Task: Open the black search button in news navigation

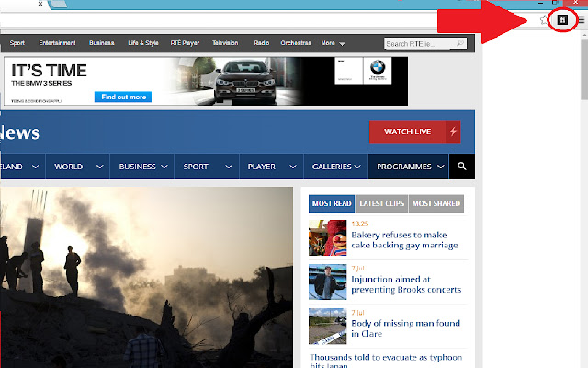Action: [x=462, y=167]
